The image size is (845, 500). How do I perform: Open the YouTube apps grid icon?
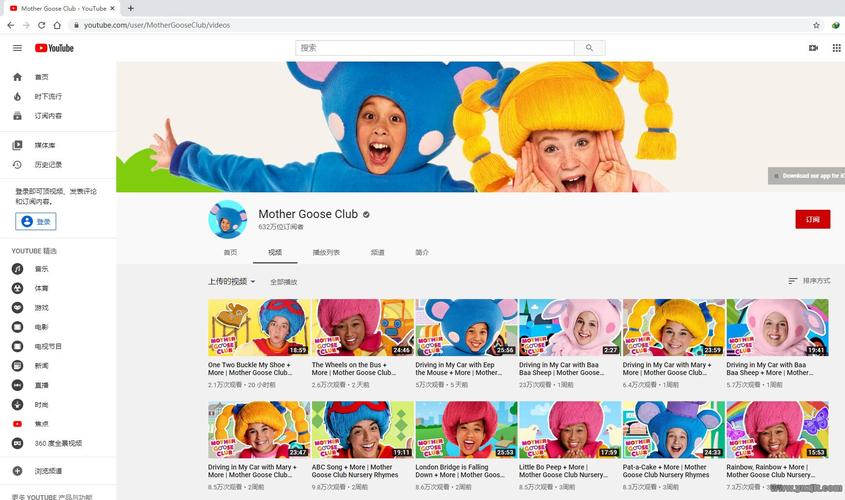click(x=836, y=48)
